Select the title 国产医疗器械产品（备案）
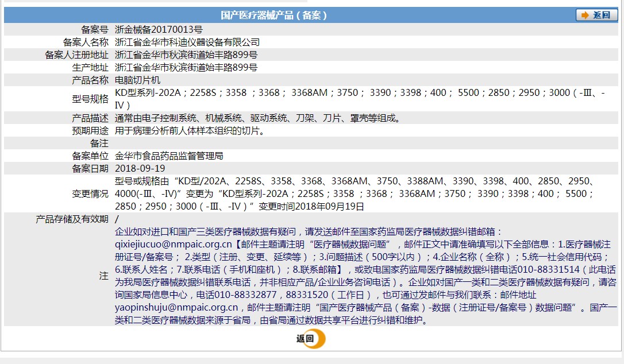This screenshot has width=624, height=364. pyautogui.click(x=274, y=15)
